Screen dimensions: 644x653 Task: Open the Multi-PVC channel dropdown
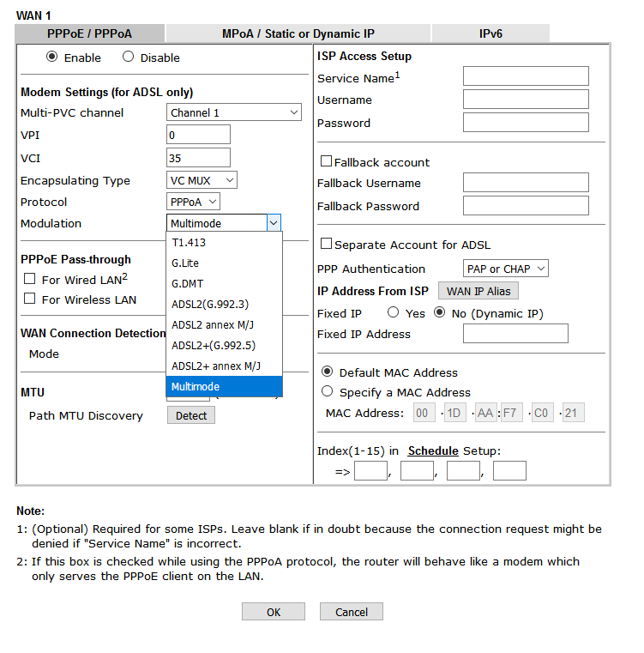(x=234, y=112)
